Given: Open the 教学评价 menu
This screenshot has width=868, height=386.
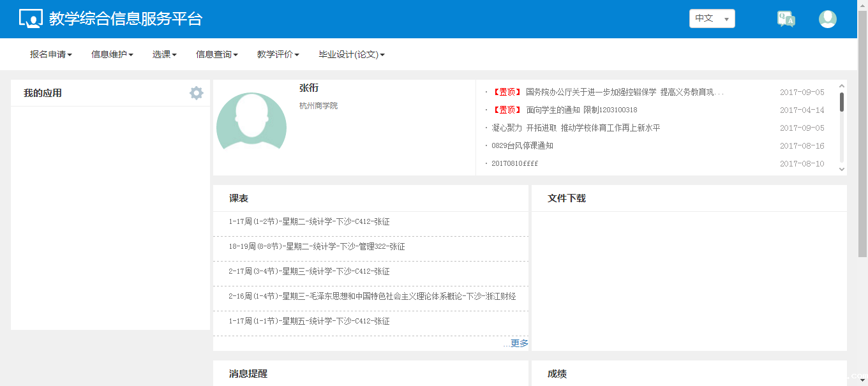Looking at the screenshot, I should (278, 55).
